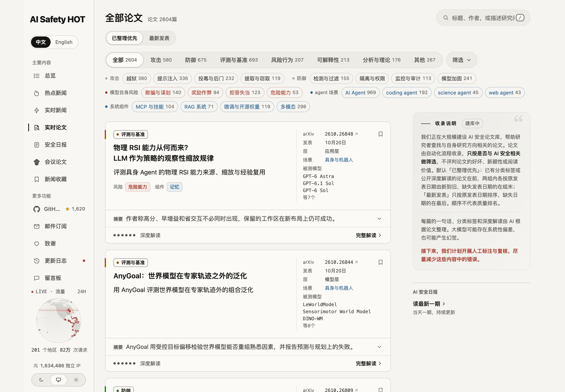The width and height of the screenshot is (565, 392).
Task: Click the lightning icon beside 实时新闻
Action: point(37,110)
